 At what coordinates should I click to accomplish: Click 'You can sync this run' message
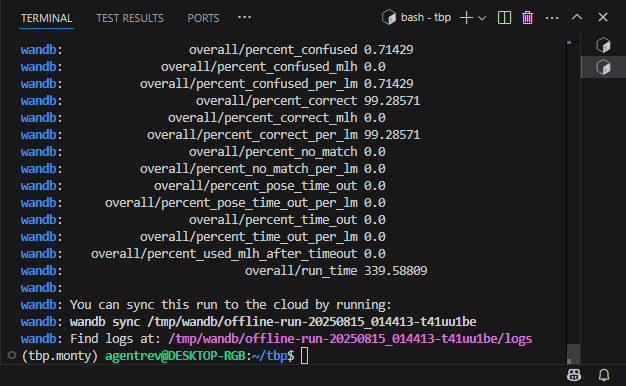[x=231, y=305]
